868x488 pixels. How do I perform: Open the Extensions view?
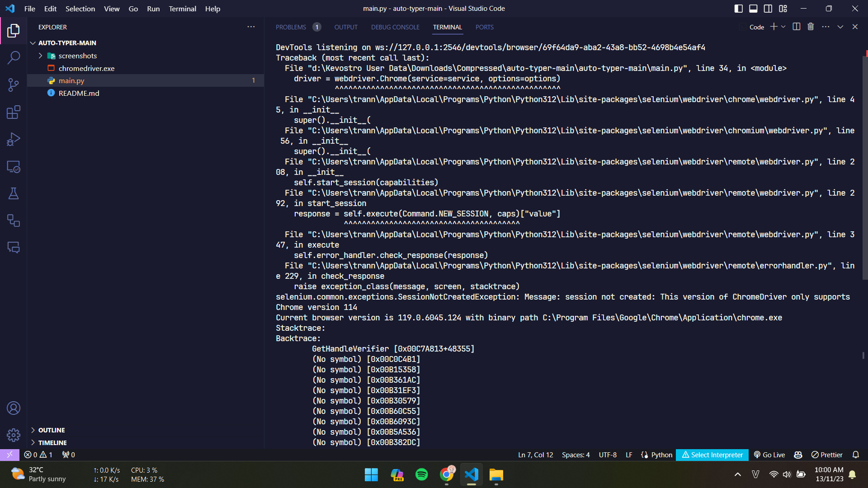pos(14,112)
